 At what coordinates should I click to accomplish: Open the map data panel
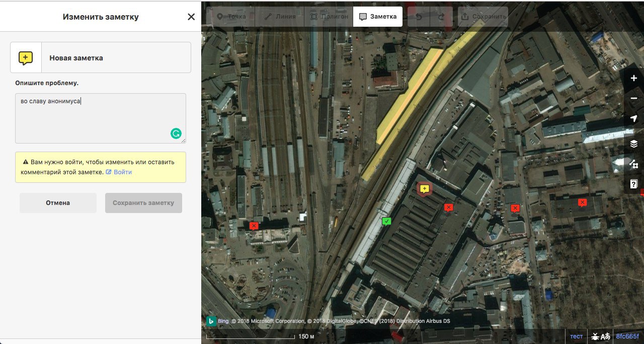point(634,164)
